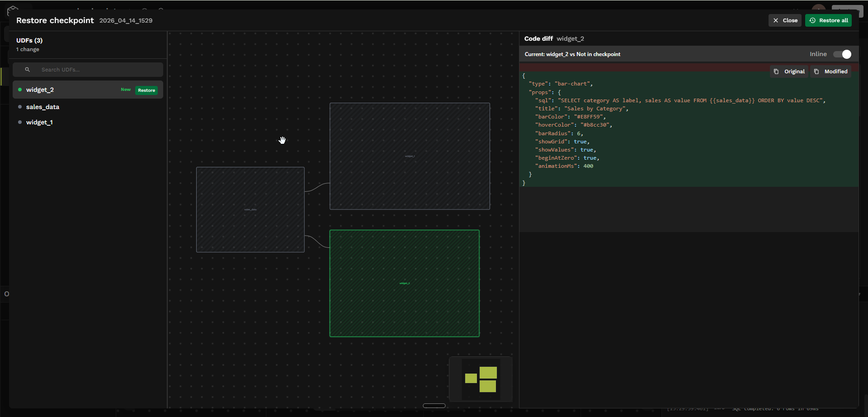Click the app logo icon in the top-left corner
Viewport: 868px width, 417px height.
[x=14, y=10]
